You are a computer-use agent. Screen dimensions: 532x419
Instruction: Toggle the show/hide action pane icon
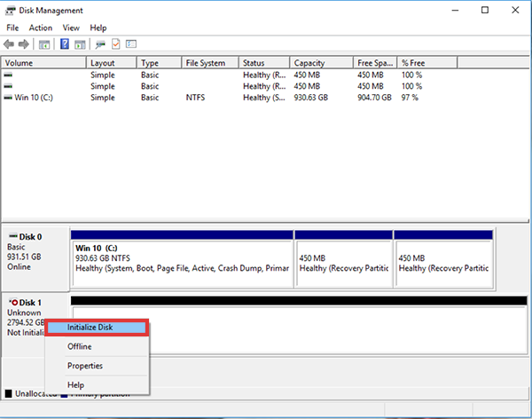80,44
